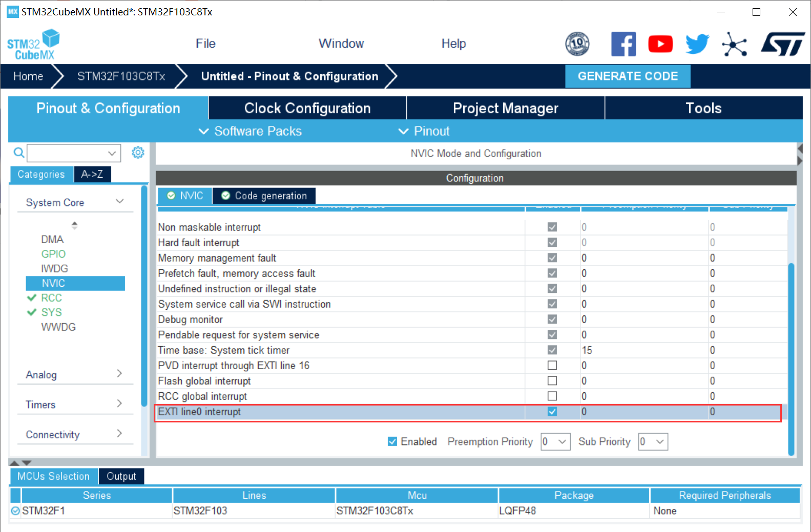Click the bottom panel splitter arrows
This screenshot has height=532, width=811.
tap(20, 462)
